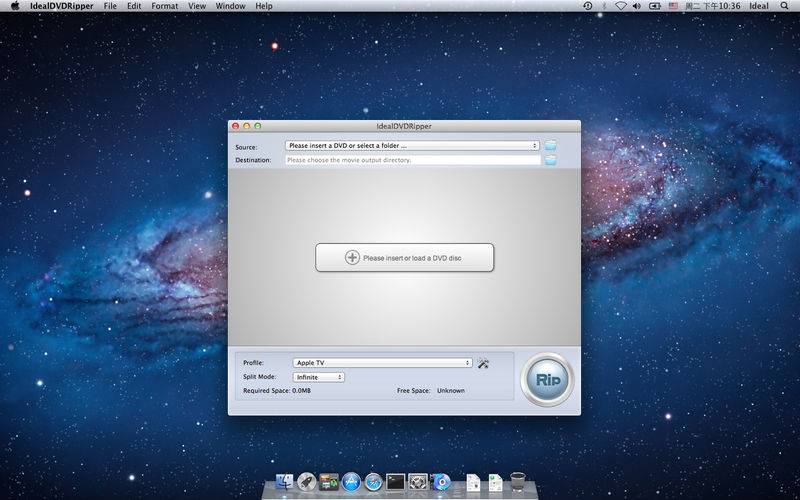Open Safari from the Dock
Image resolution: width=800 pixels, height=500 pixels.
pos(373,482)
